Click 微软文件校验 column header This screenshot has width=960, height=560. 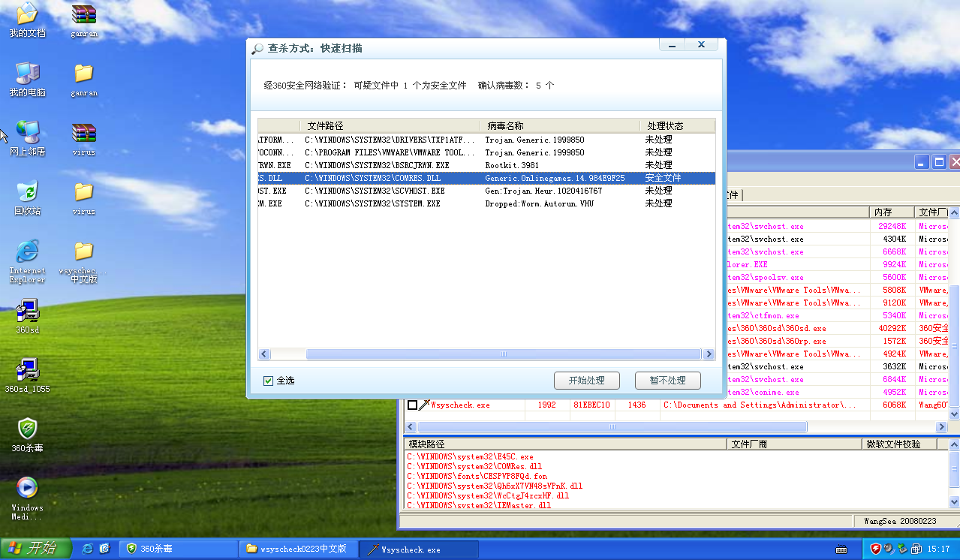(x=899, y=444)
